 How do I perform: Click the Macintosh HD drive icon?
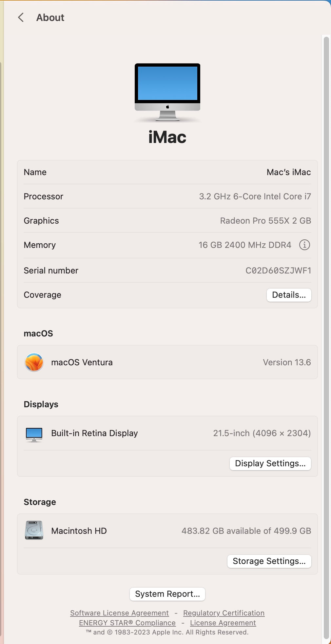pyautogui.click(x=34, y=531)
